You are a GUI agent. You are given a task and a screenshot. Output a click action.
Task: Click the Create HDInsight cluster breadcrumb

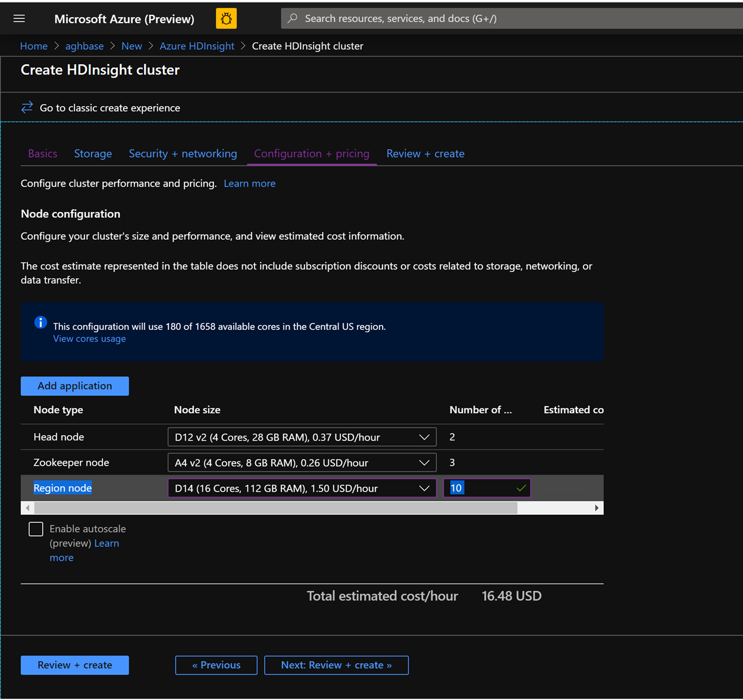308,46
